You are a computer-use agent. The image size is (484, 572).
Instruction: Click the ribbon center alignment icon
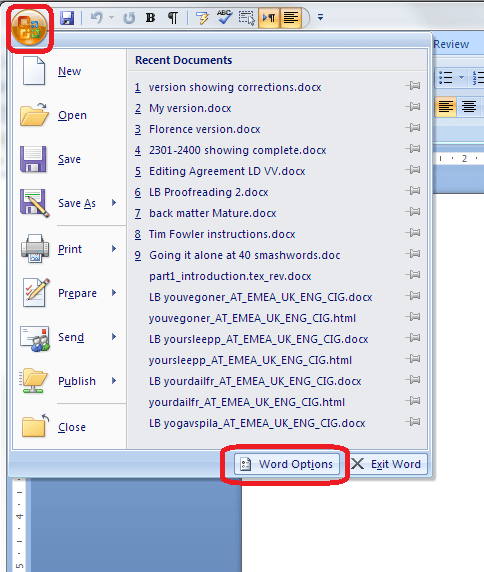[x=469, y=107]
